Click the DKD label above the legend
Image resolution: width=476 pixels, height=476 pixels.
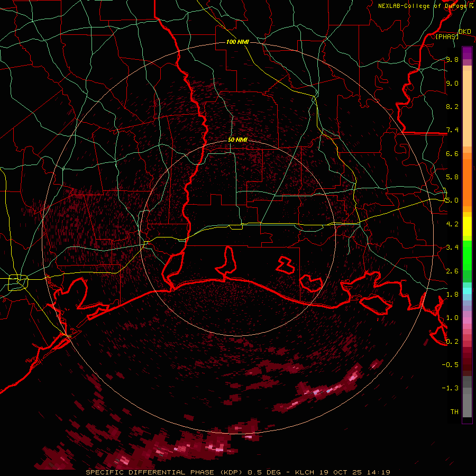point(465,31)
